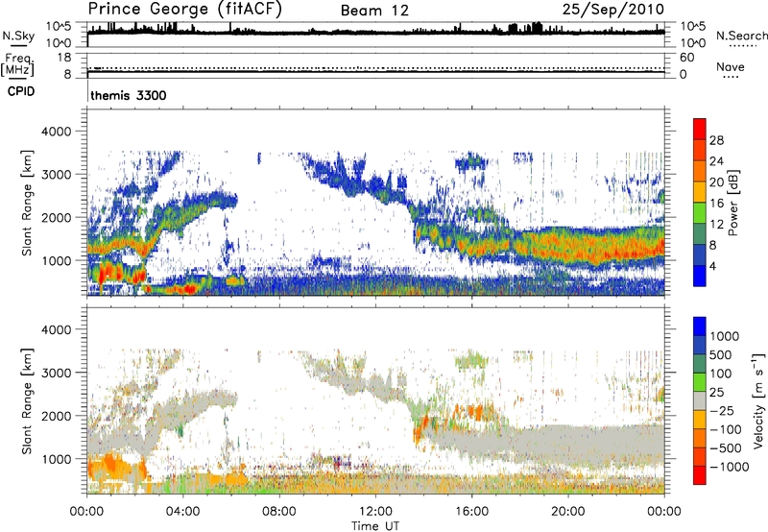Click the "Power [dB]" colorbar title
The width and height of the screenshot is (768, 532).
coord(733,203)
